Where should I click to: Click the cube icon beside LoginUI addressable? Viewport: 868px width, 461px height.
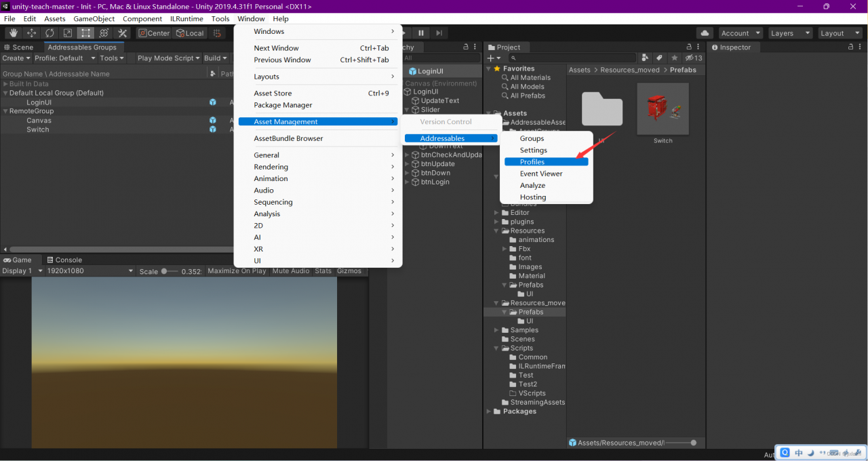[213, 102]
